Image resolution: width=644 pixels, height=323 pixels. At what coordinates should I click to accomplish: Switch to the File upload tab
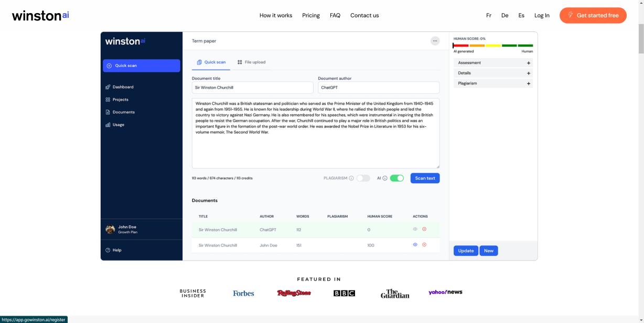coord(252,62)
